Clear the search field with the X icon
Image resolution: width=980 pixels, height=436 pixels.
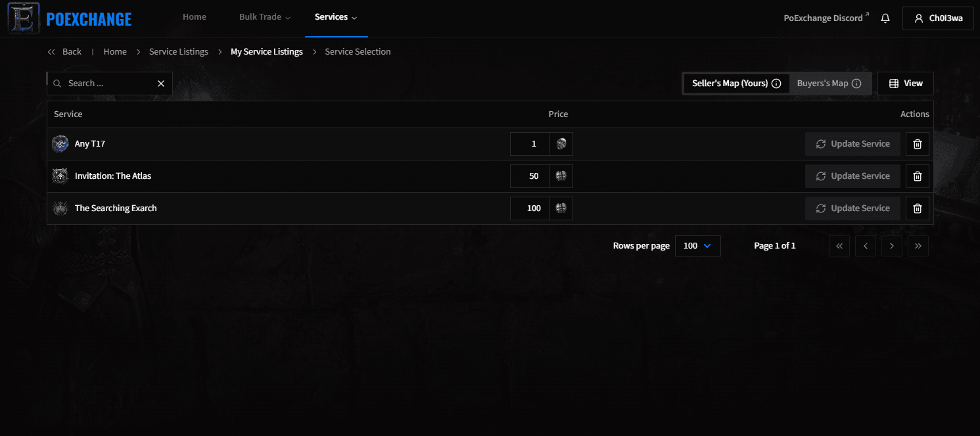pos(161,84)
